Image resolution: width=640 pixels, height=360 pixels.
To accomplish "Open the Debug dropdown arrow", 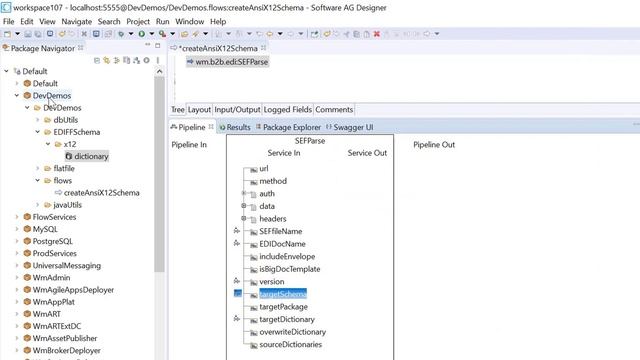I will pyautogui.click(x=131, y=34).
